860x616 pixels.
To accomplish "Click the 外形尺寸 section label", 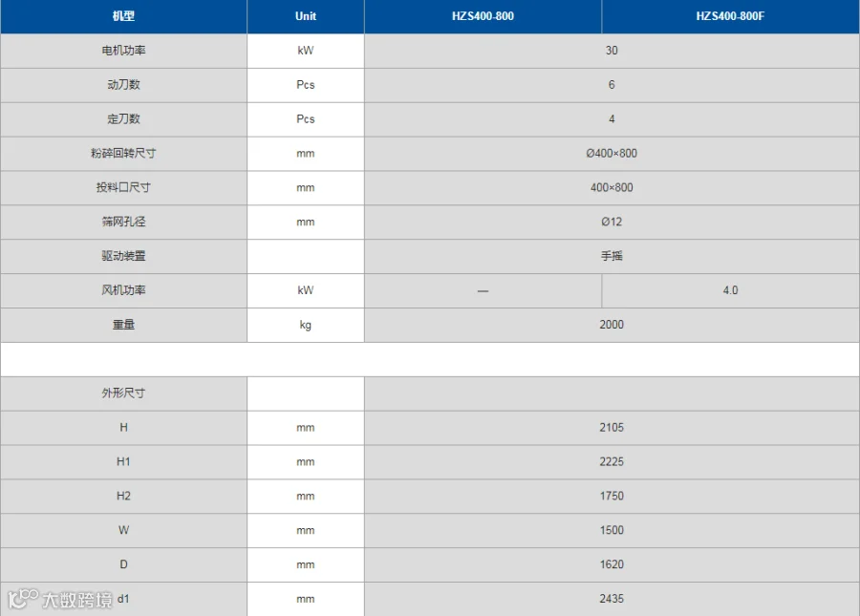I will 123,393.
